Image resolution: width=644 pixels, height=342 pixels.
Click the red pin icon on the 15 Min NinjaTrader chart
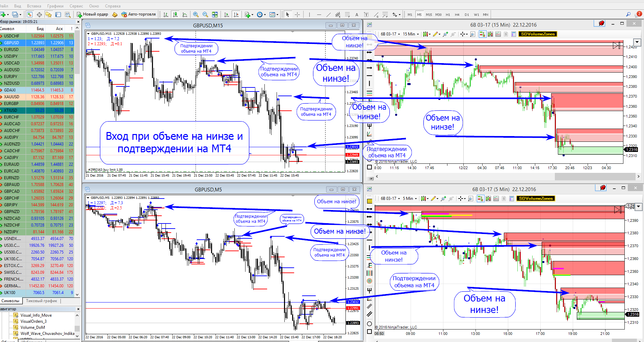(601, 23)
